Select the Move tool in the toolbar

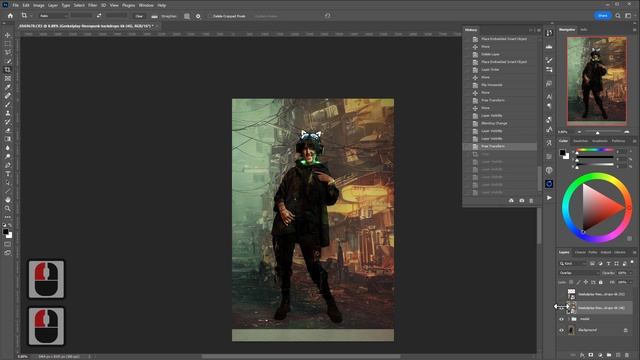click(x=8, y=35)
